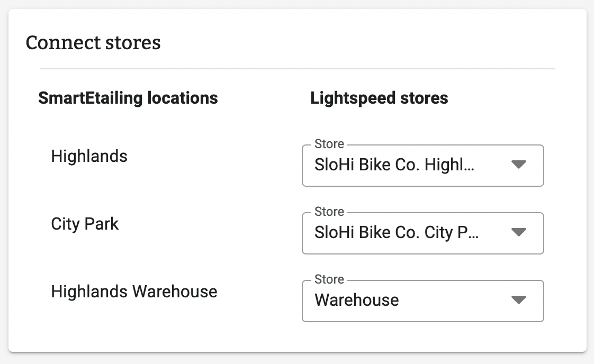Click the dropdown arrow for Highlands store
The width and height of the screenshot is (594, 364).
(518, 165)
